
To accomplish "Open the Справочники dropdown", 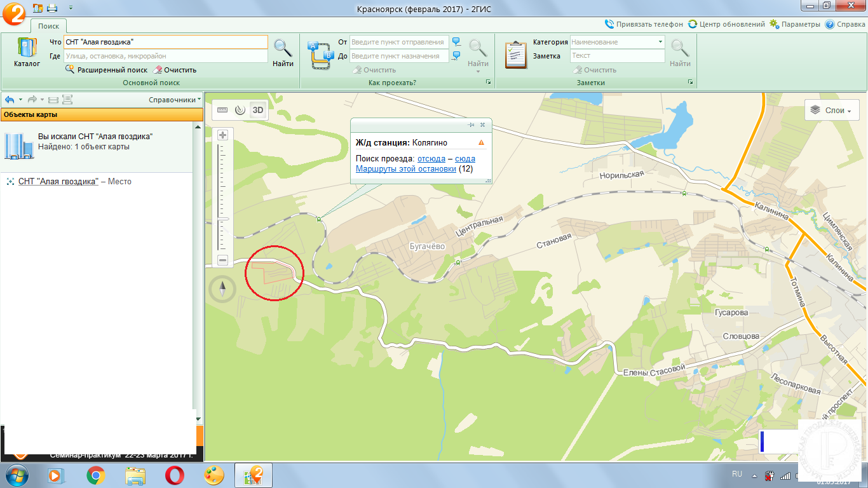I will point(175,100).
